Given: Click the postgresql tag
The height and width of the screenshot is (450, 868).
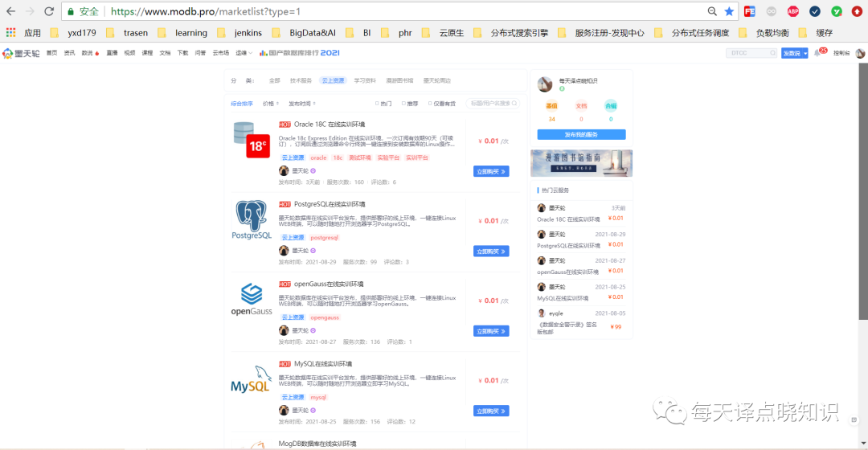Looking at the screenshot, I should [325, 237].
